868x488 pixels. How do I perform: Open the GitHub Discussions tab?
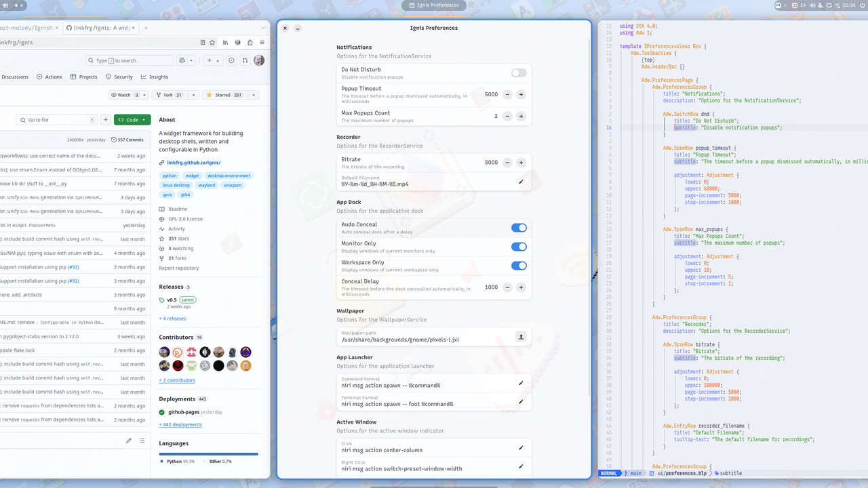click(14, 77)
